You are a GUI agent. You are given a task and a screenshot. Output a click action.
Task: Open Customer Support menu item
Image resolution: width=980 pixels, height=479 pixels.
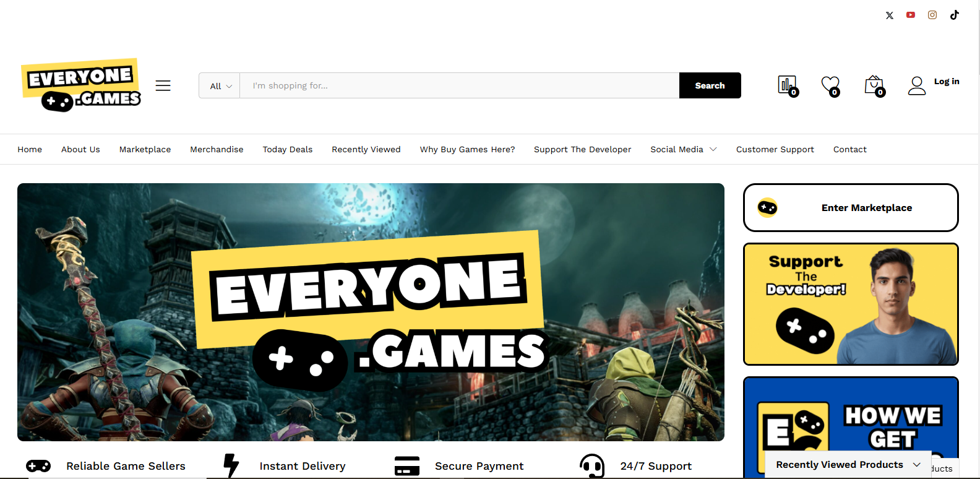point(775,149)
